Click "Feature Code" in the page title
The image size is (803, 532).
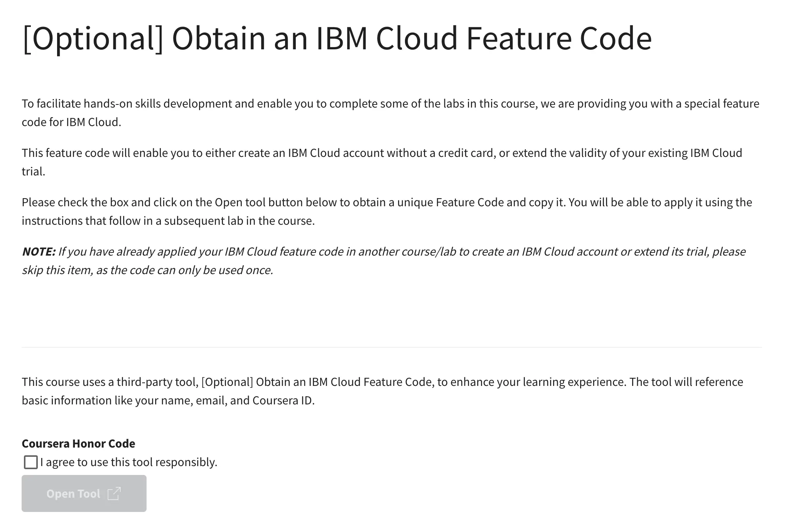click(559, 39)
